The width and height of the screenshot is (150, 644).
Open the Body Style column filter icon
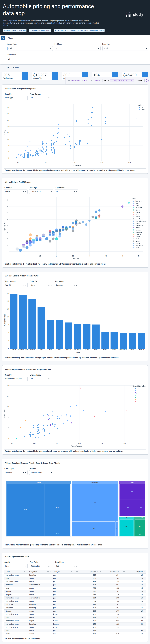pyautogui.click(x=48, y=572)
